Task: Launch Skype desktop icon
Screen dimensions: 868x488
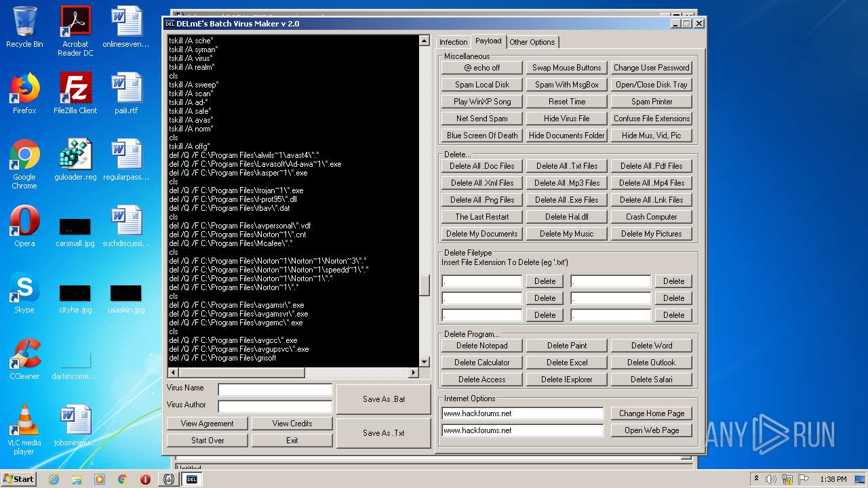Action: [24, 293]
